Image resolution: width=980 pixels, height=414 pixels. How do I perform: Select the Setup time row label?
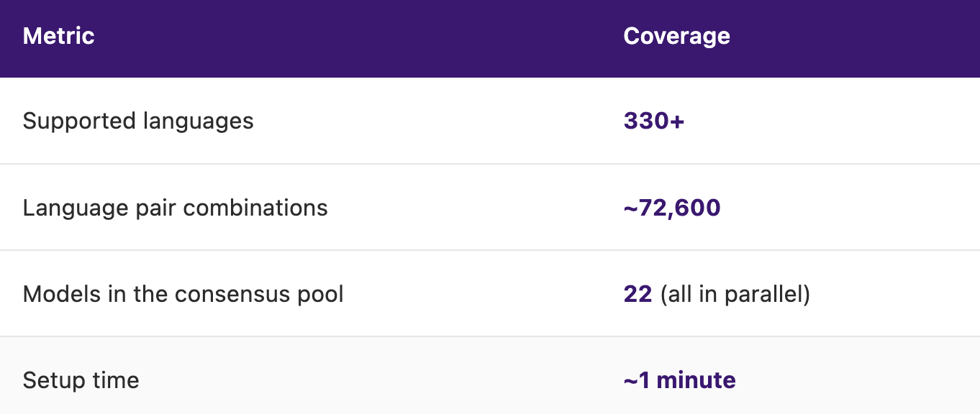[x=81, y=380]
